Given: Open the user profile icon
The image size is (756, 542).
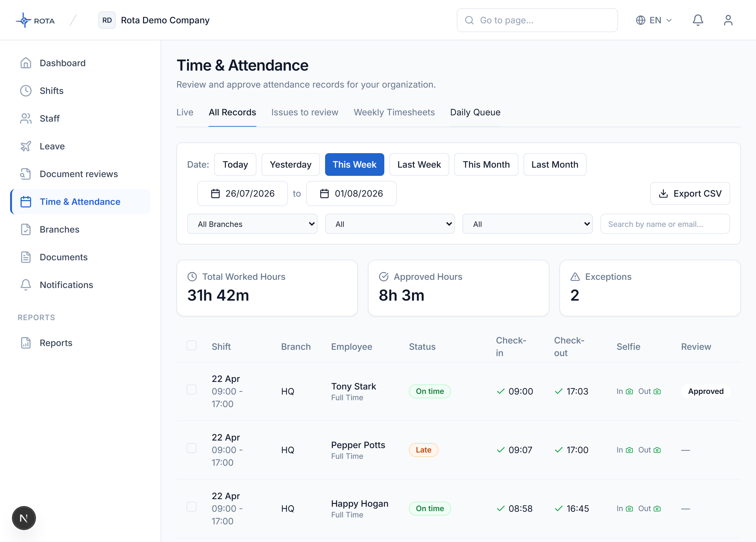Looking at the screenshot, I should 728,20.
